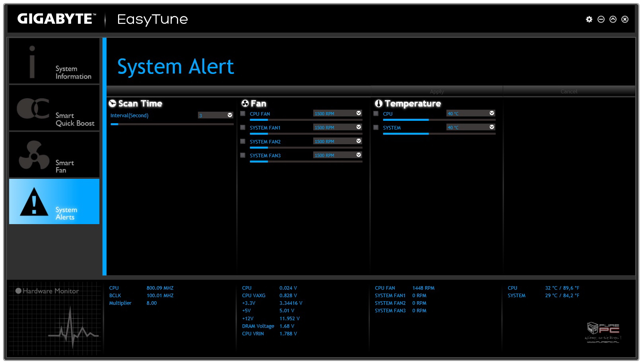Open SYSTEM FAN3 RPM dropdown
The width and height of the screenshot is (642, 364).
click(x=337, y=155)
